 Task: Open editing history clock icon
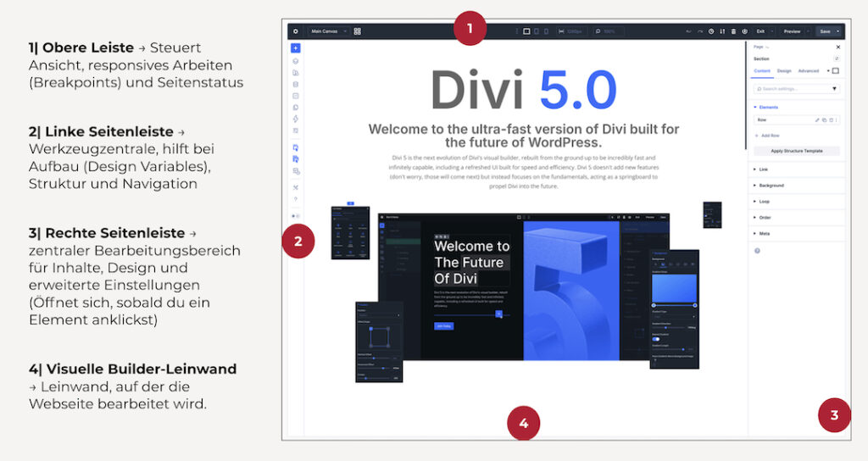click(x=711, y=31)
